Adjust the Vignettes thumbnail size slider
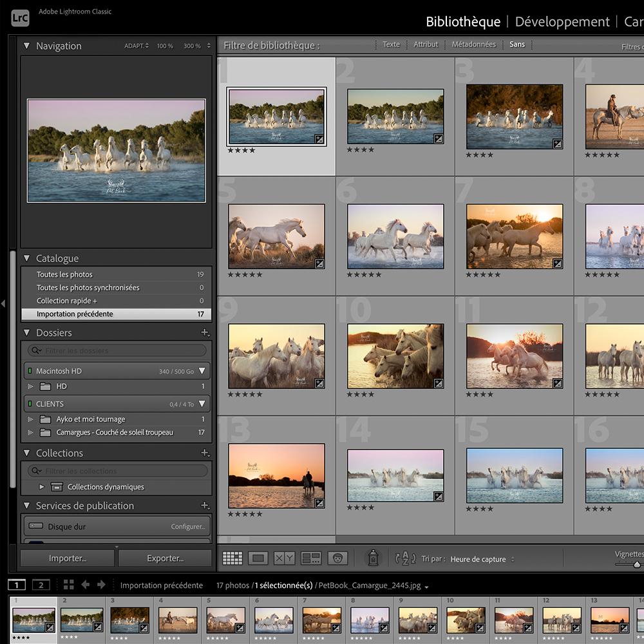 click(x=636, y=564)
